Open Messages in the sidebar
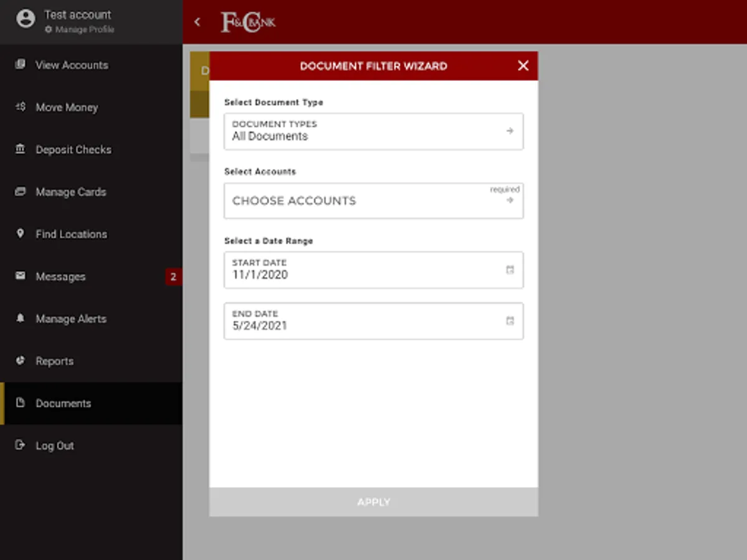This screenshot has height=560, width=747. (x=92, y=276)
